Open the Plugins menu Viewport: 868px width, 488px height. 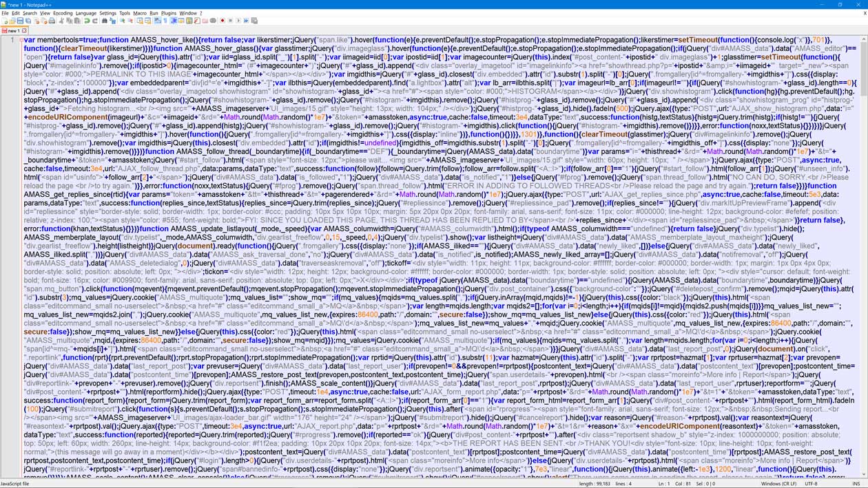[x=168, y=13]
